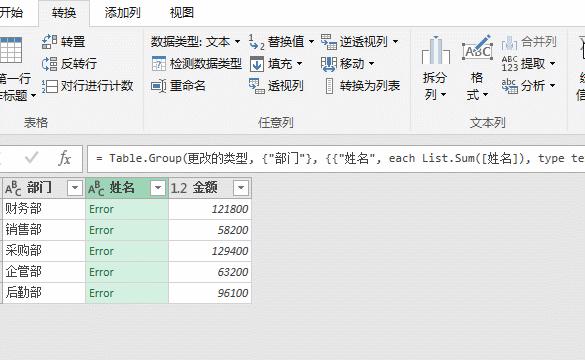Select the 采购部 cell
585x360 pixels.
44,251
